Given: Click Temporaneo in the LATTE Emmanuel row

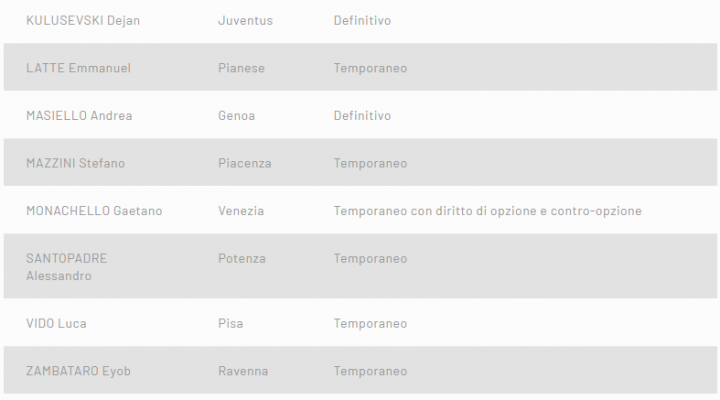Looking at the screenshot, I should [370, 68].
